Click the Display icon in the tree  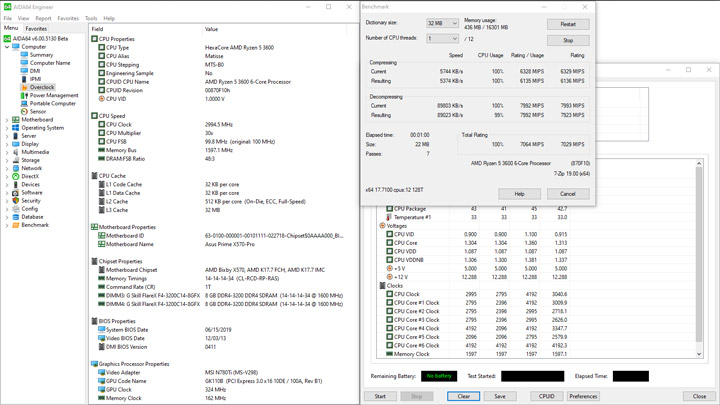[x=16, y=144]
